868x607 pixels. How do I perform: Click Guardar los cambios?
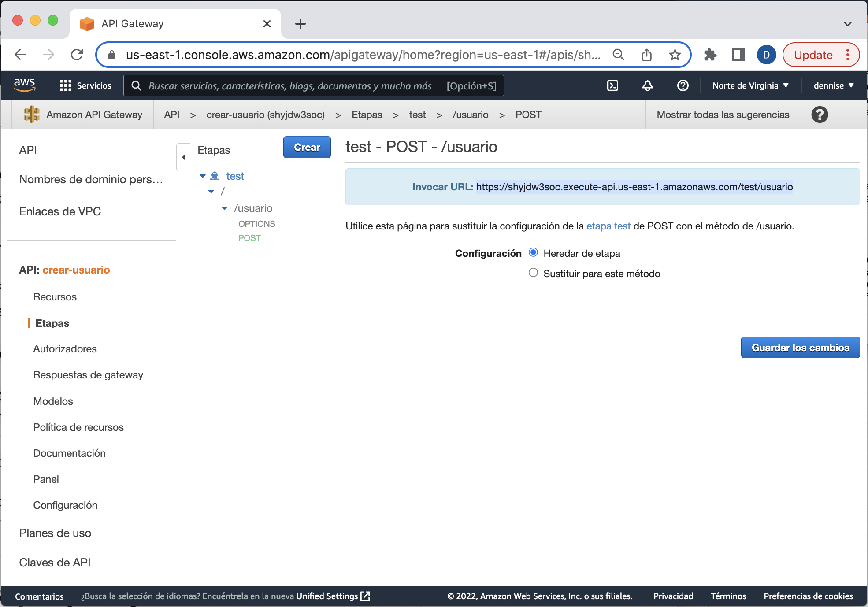(x=800, y=347)
